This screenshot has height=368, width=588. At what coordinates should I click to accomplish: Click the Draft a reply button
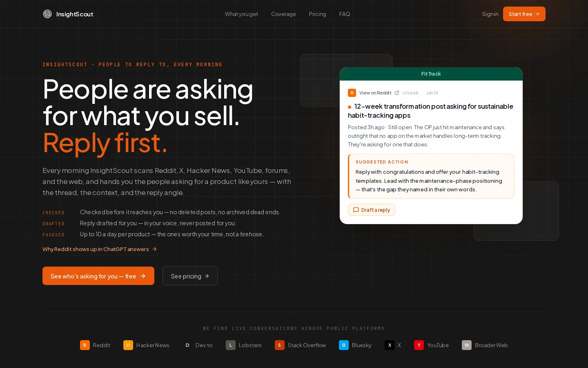coord(372,210)
